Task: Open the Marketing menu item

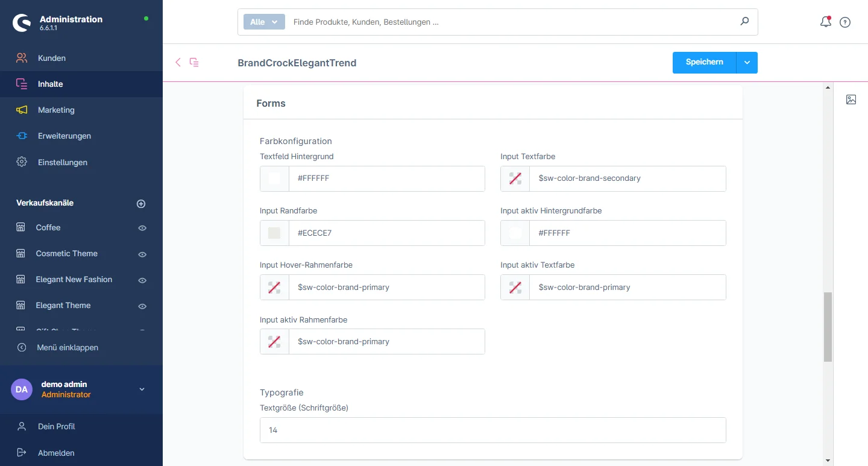Action: click(56, 110)
